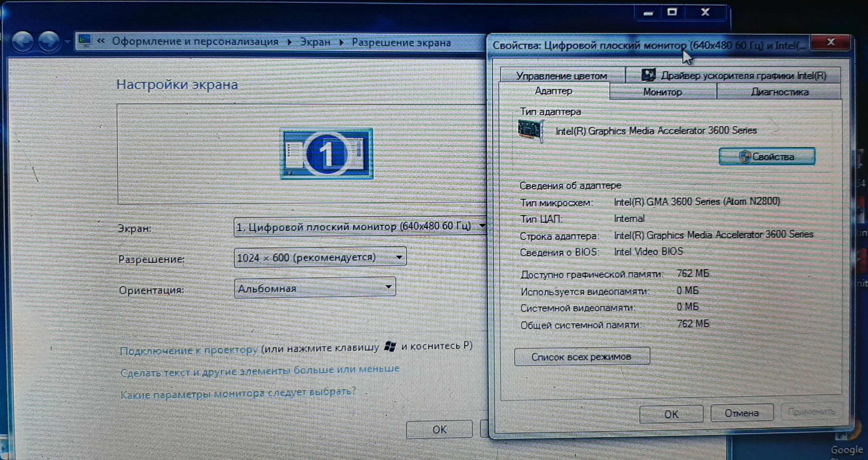Click chip type value 'Intel(R) GMA 3600 Series (Atom N2800)'
The image size is (868, 460).
coord(697,202)
